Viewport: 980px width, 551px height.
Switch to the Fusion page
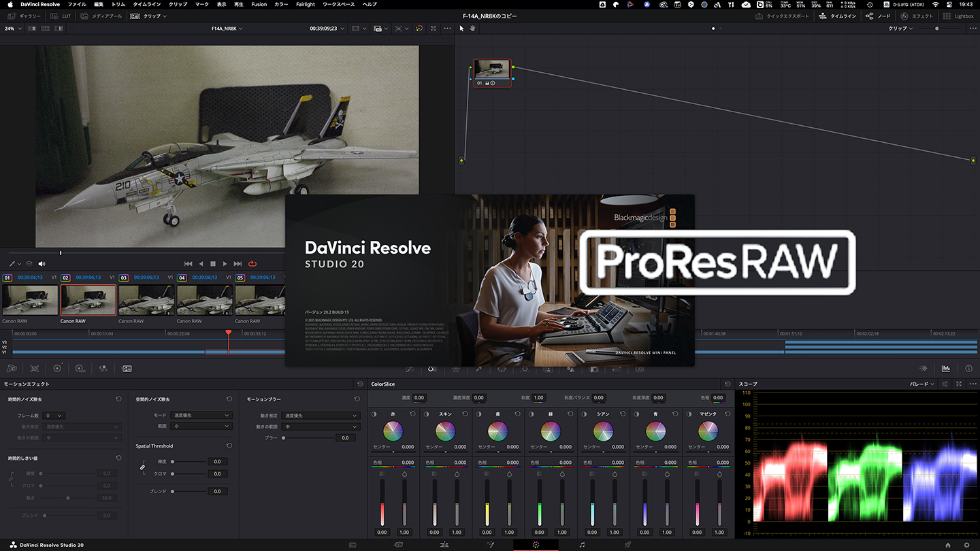(x=491, y=545)
